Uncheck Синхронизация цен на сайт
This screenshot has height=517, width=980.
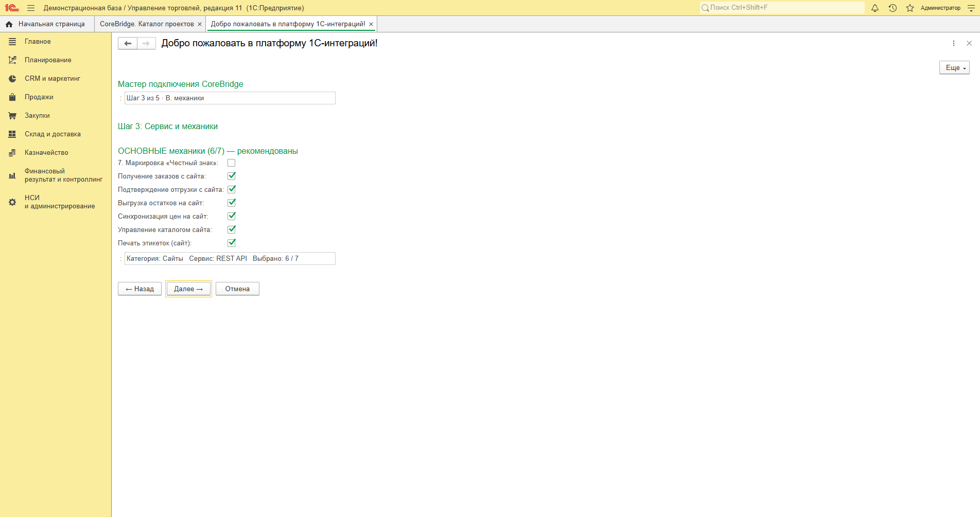click(232, 216)
